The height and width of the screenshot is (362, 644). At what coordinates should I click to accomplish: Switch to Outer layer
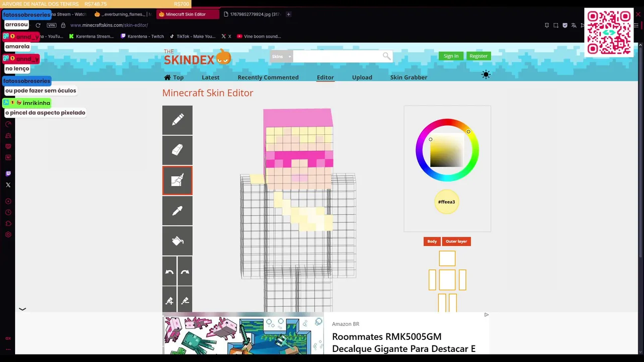[456, 241]
